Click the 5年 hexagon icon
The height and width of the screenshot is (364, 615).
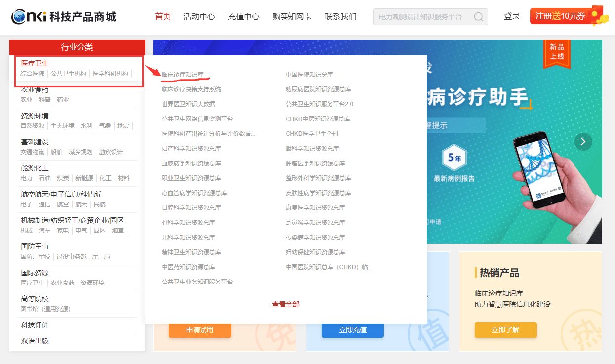454,158
